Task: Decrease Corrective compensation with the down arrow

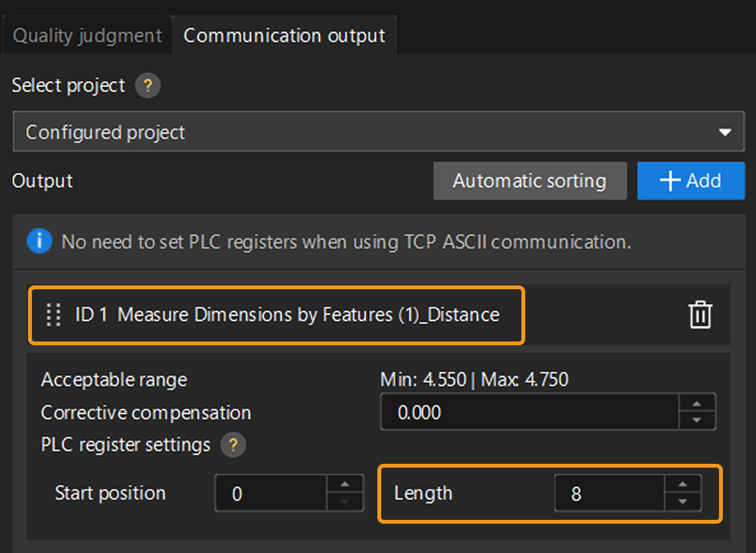Action: [697, 420]
